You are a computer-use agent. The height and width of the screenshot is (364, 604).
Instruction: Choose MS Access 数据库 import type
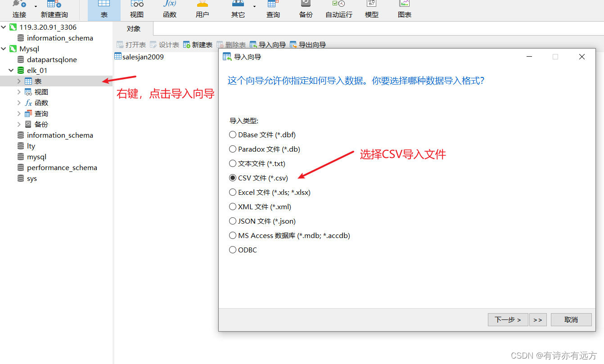(289, 235)
